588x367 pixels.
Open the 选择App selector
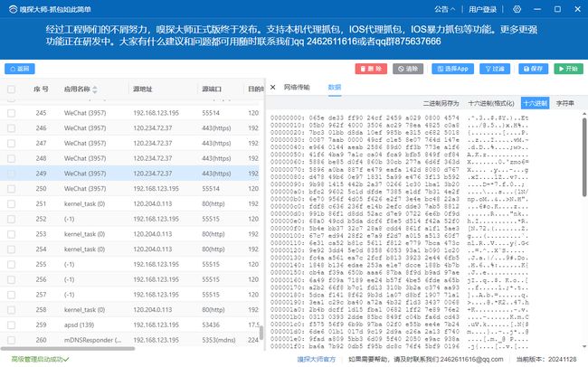(x=452, y=69)
